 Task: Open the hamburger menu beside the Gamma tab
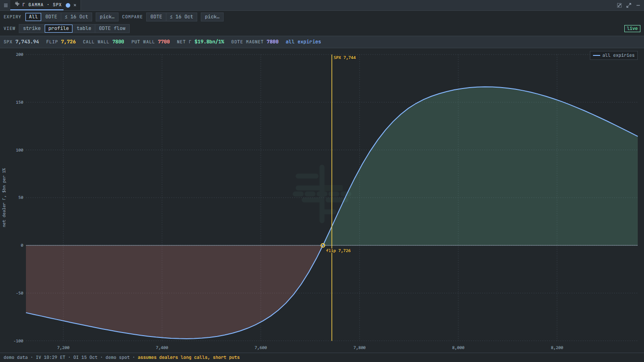click(6, 5)
